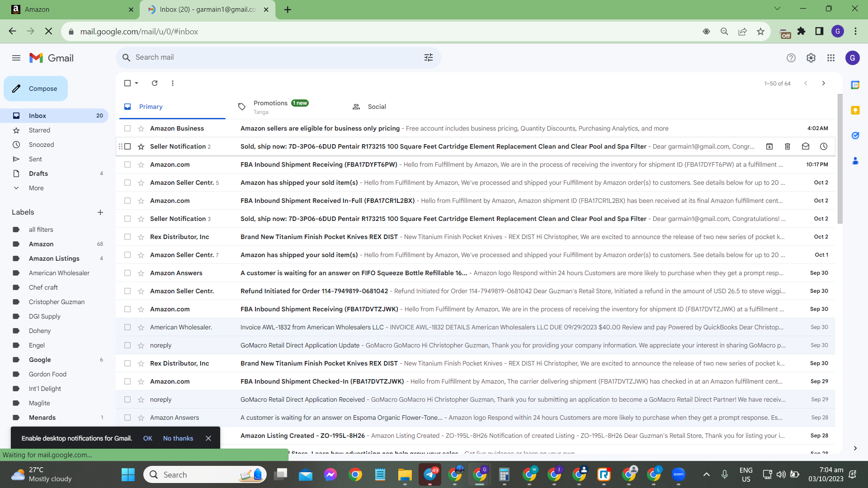The image size is (868, 488).
Task: Snooze the hovered Seller Notification email
Action: click(824, 146)
